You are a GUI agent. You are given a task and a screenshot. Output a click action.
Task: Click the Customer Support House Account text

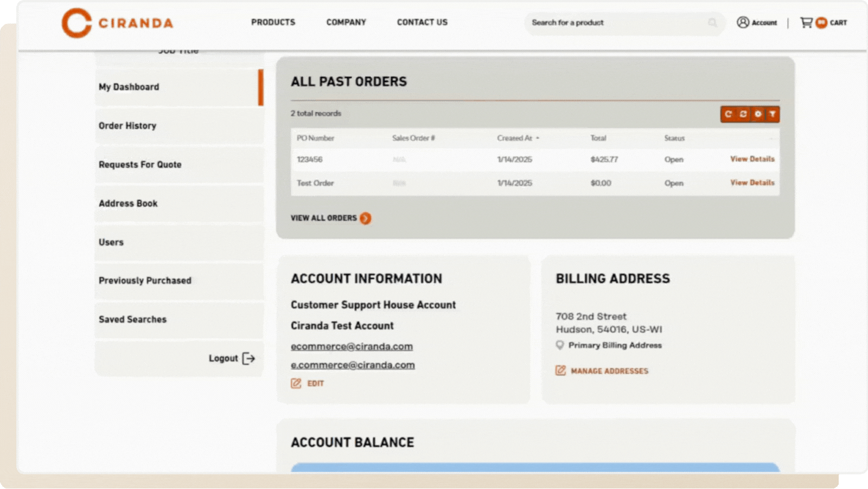pos(373,305)
